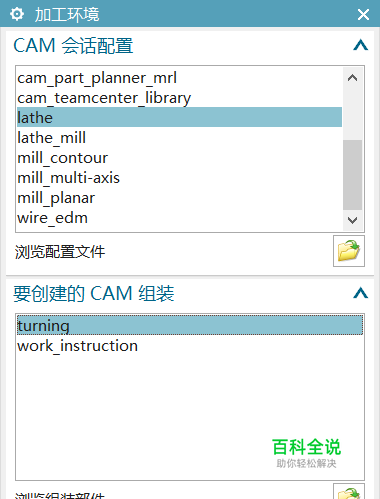380x499 pixels.
Task: Pick mill_multi-axis in the list
Action: 179,178
